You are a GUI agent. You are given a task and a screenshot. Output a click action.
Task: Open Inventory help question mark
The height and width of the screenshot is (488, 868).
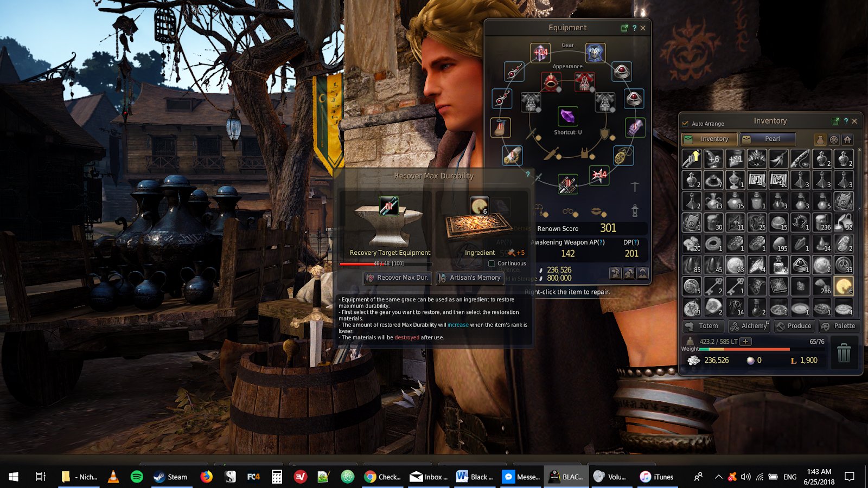(846, 121)
